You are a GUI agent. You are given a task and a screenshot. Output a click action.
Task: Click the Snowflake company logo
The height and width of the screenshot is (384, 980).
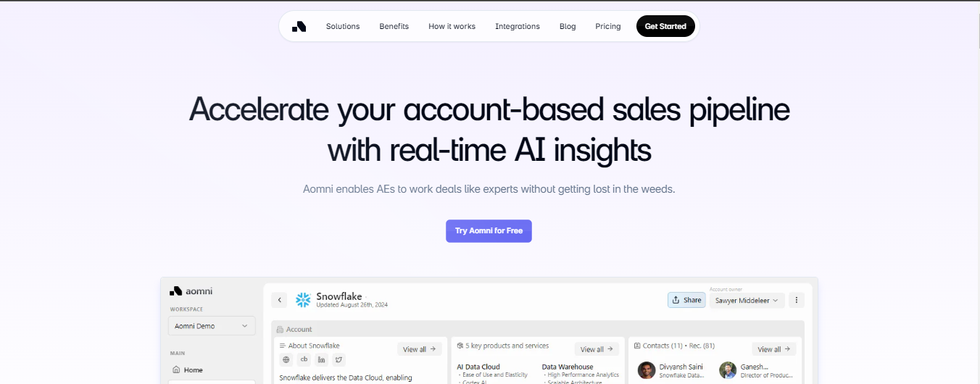[303, 300]
